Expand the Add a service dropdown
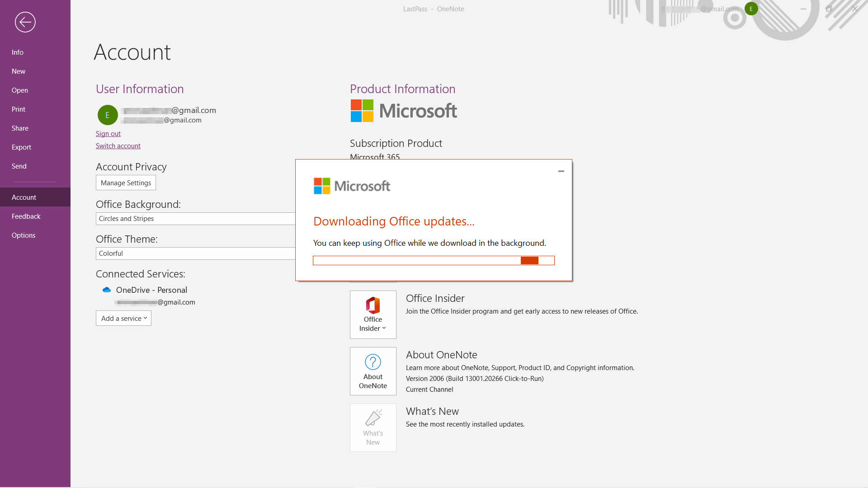The image size is (868, 488). (123, 318)
